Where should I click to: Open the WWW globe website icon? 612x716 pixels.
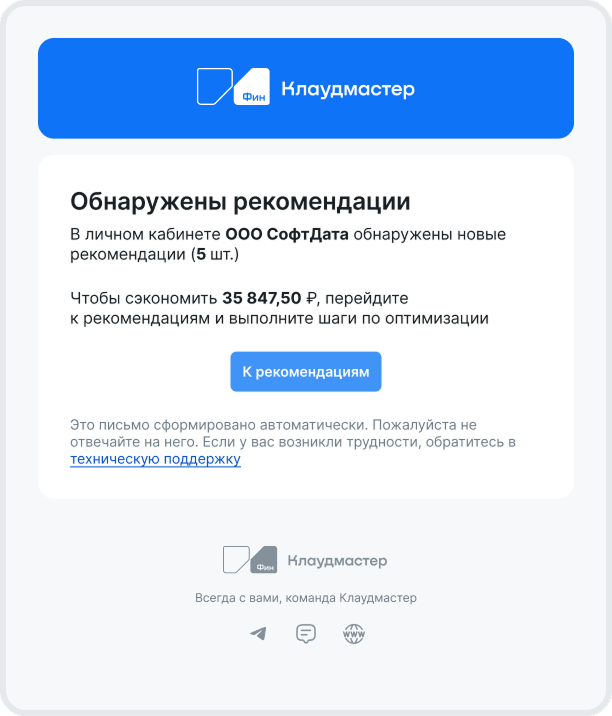(x=354, y=634)
